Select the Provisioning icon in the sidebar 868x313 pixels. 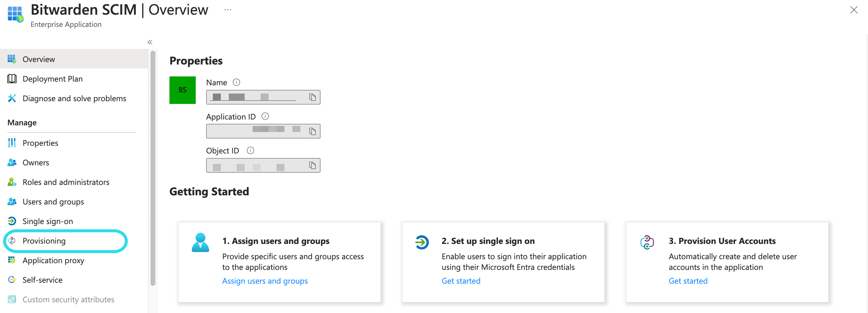coord(12,241)
